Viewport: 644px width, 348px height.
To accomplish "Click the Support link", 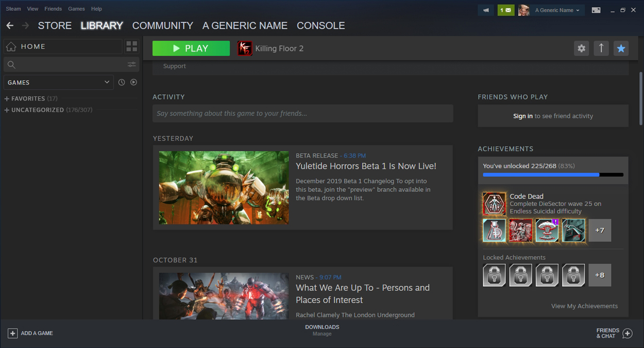I will click(x=175, y=66).
